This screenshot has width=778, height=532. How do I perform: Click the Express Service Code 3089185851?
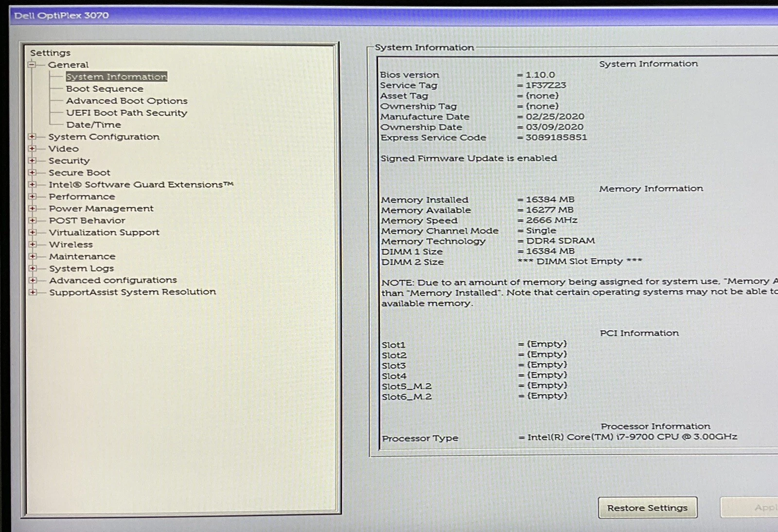point(556,137)
